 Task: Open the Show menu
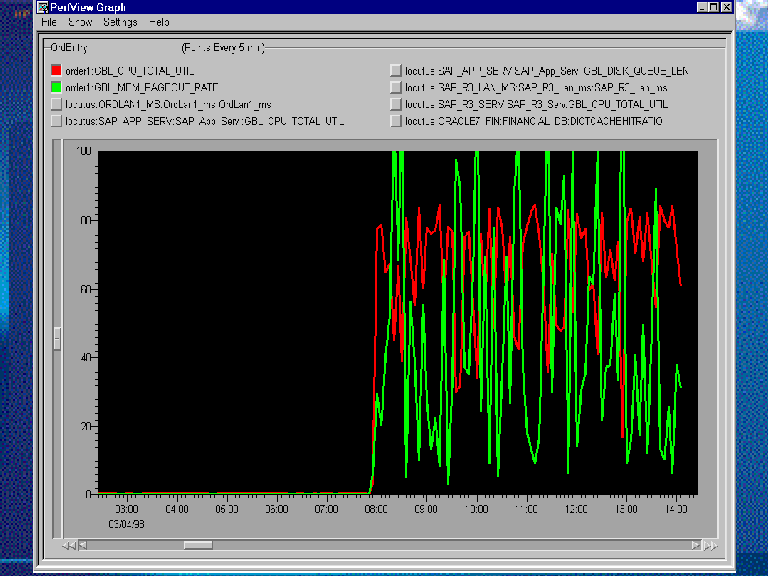pos(80,21)
